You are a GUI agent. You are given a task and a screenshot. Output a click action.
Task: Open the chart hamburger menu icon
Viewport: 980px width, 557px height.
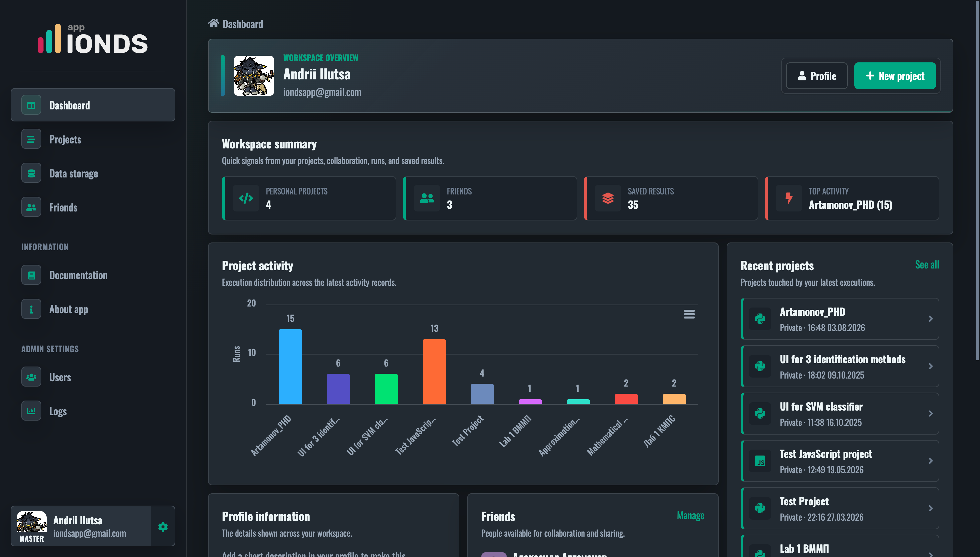pyautogui.click(x=689, y=314)
